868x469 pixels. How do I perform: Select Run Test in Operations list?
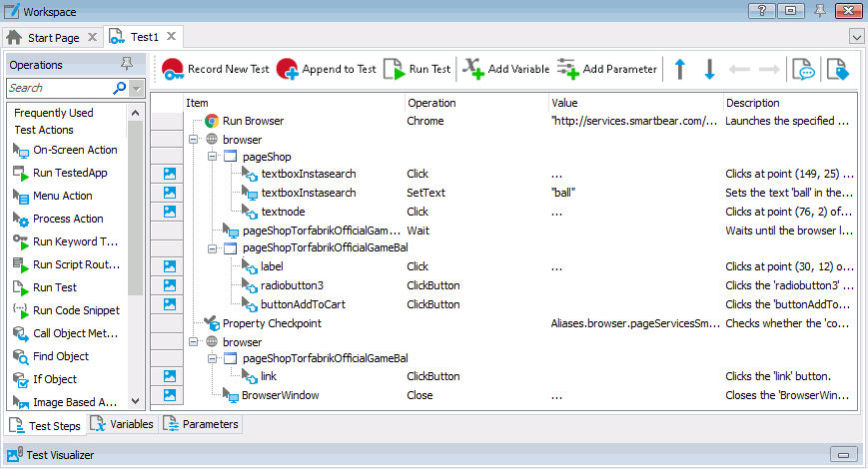pos(45,287)
